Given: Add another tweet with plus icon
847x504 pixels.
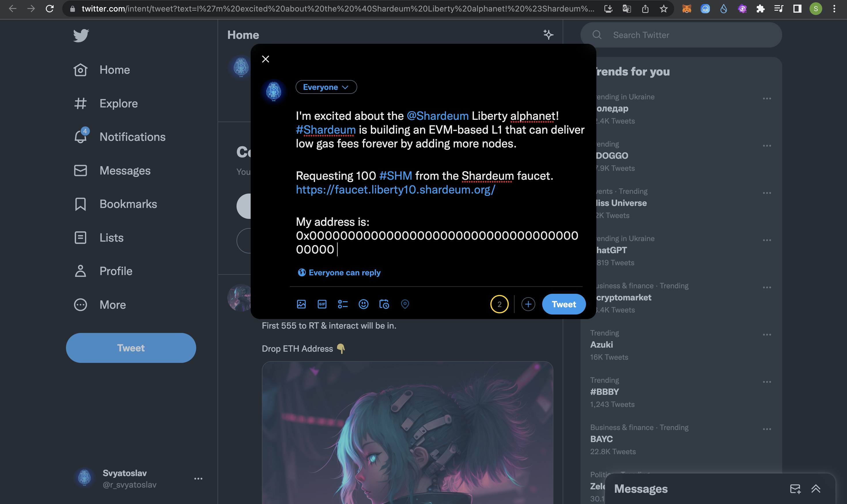Looking at the screenshot, I should [528, 304].
